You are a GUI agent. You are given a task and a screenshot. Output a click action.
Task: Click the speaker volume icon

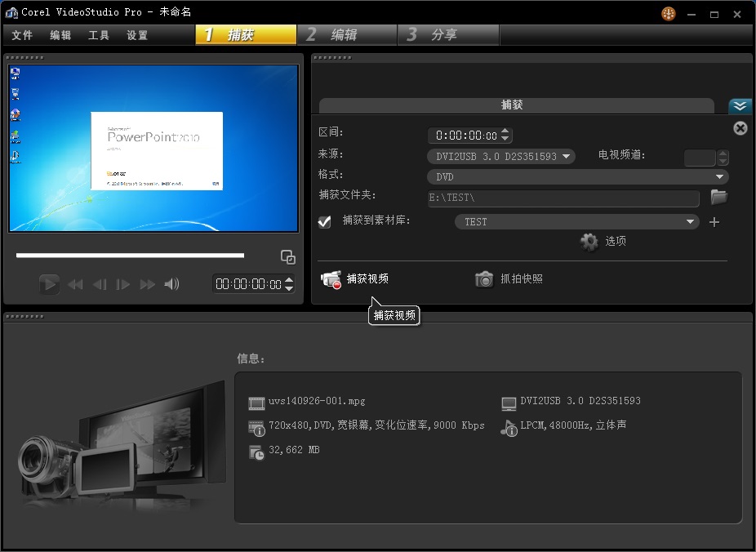[171, 284]
